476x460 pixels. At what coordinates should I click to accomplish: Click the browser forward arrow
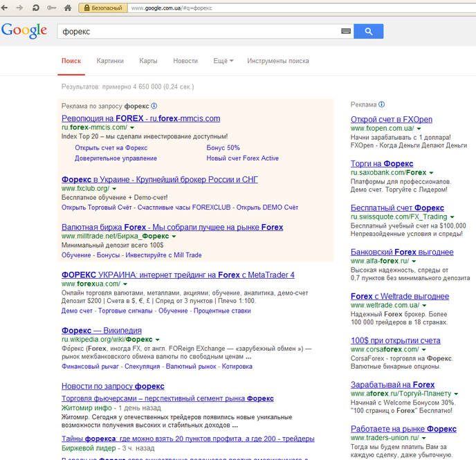[20, 8]
